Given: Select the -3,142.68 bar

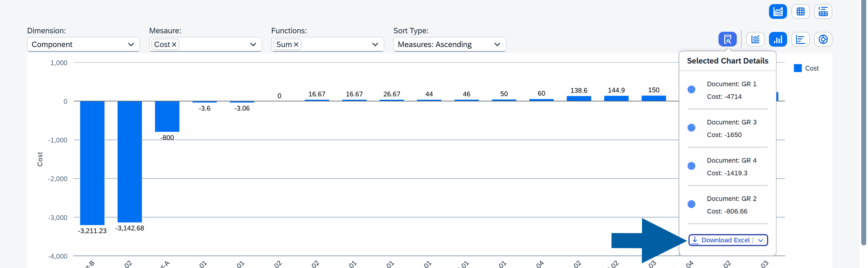Looking at the screenshot, I should pos(130,162).
